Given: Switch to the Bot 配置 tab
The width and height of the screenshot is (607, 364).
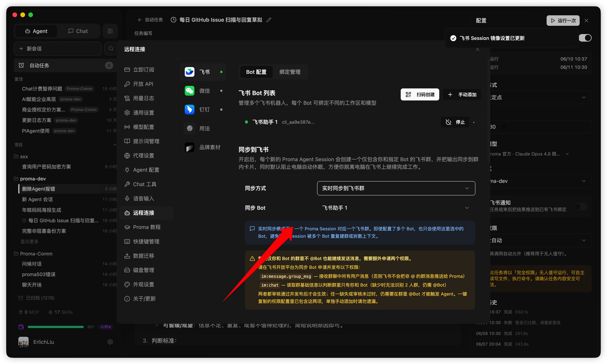Looking at the screenshot, I should (x=256, y=72).
